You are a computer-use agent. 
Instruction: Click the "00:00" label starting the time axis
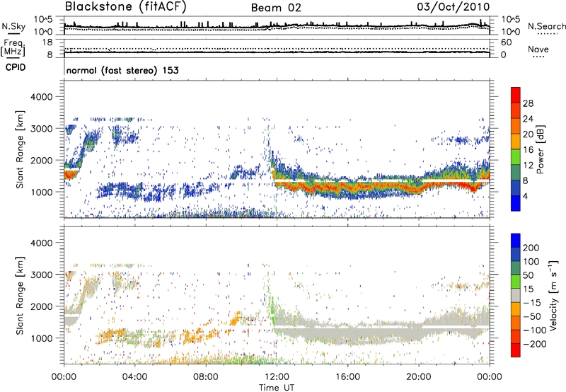(64, 377)
